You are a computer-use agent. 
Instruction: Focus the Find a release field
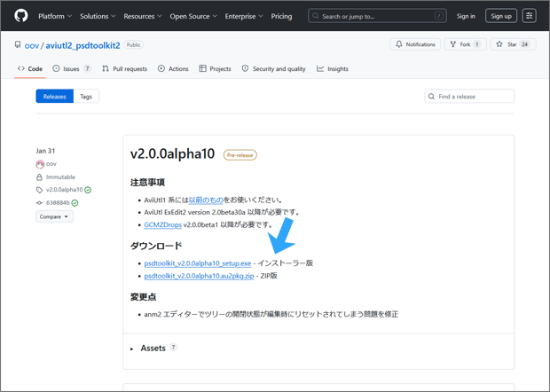(x=469, y=97)
